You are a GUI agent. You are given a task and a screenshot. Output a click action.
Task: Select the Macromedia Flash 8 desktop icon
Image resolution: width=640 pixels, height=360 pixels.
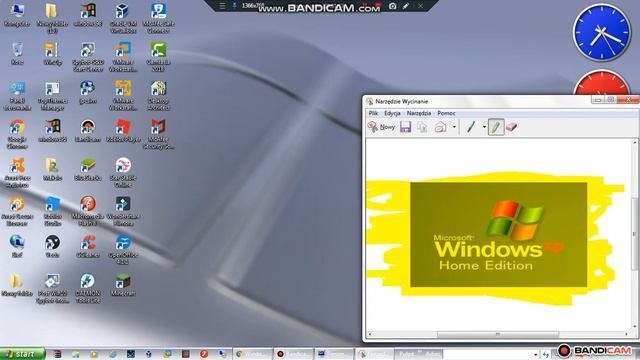pyautogui.click(x=88, y=211)
